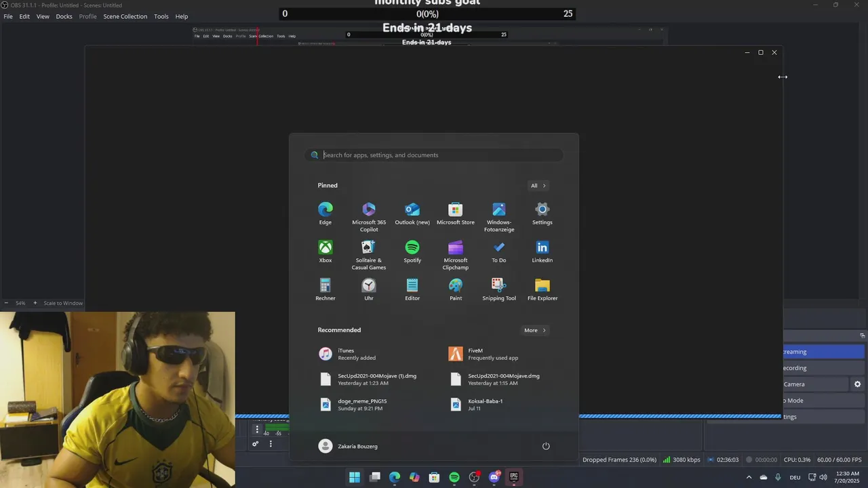
Task: Click the Start menu search field
Action: click(x=434, y=155)
